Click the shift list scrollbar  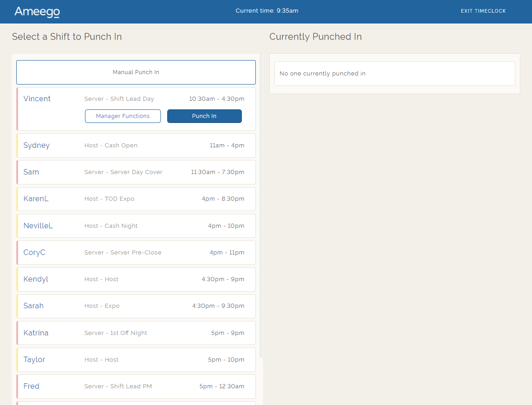pyautogui.click(x=261, y=203)
